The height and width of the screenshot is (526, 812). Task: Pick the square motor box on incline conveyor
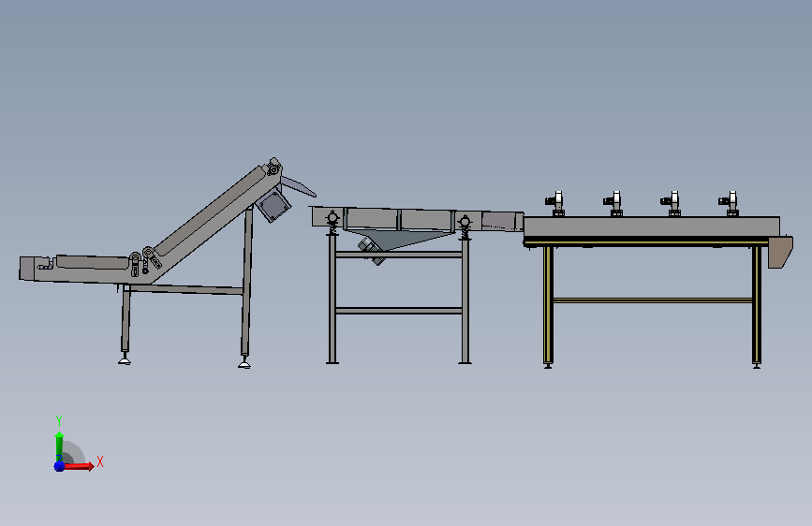pyautogui.click(x=273, y=205)
